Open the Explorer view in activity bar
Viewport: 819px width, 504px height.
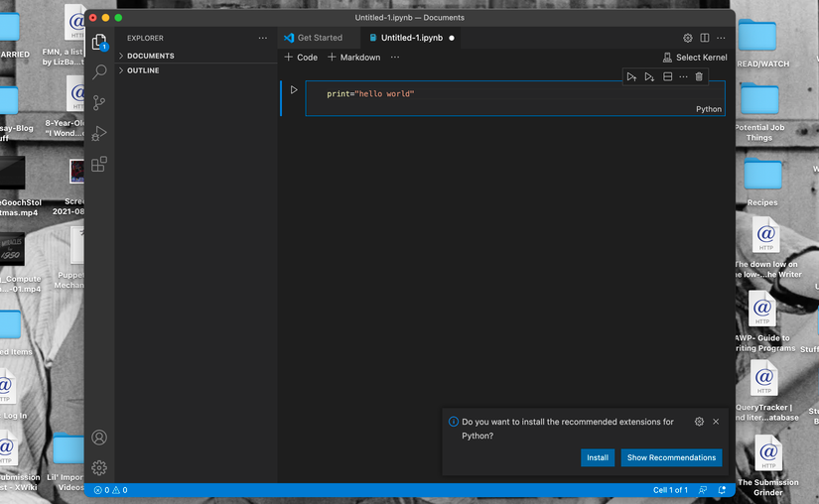pos(99,42)
